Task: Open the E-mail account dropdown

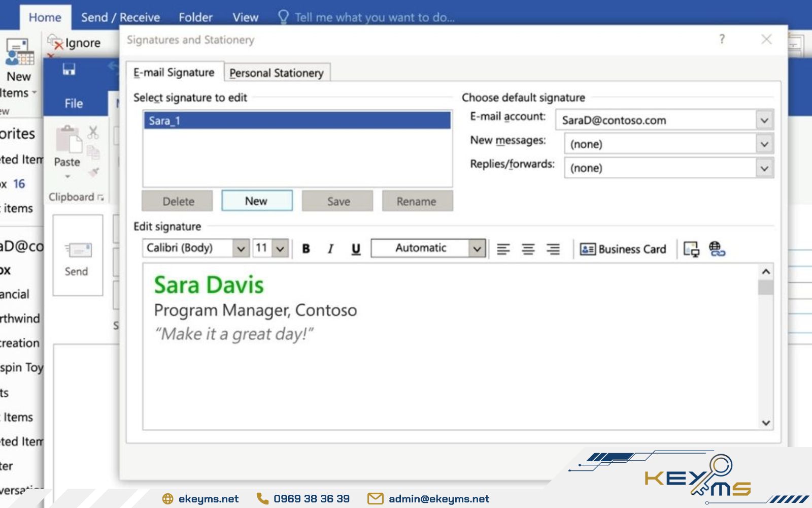Action: point(764,120)
